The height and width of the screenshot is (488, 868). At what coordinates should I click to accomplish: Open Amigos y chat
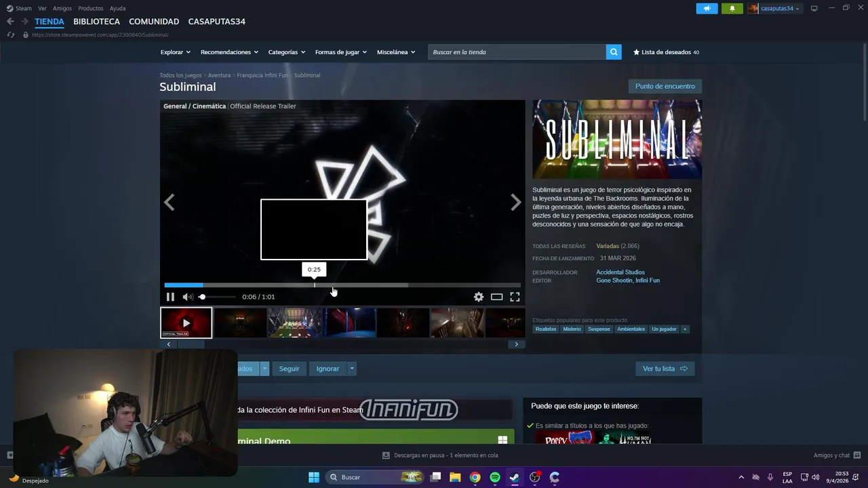point(837,455)
